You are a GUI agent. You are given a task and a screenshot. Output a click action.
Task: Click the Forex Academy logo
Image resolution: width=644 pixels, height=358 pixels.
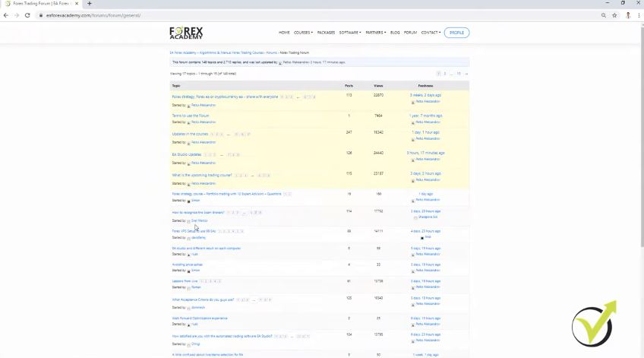coord(186,33)
